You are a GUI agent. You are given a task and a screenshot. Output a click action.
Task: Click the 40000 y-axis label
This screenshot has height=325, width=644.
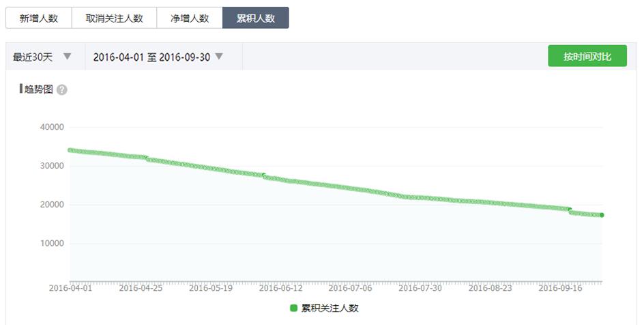(52, 127)
